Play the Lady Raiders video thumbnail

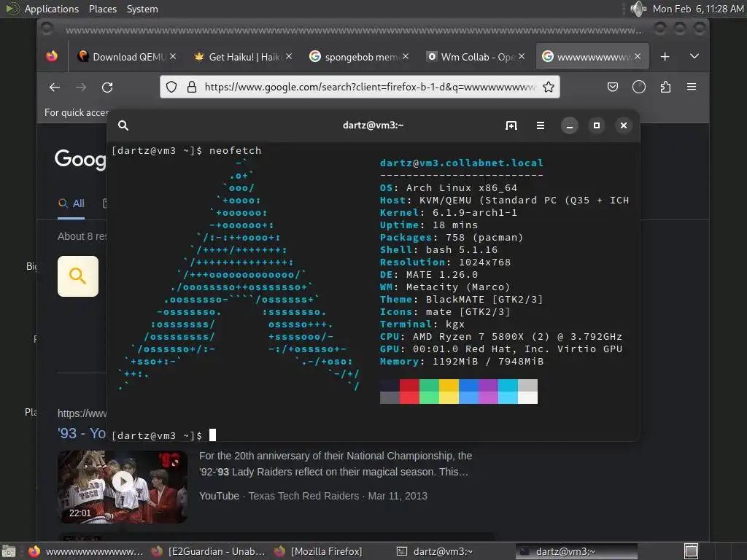pyautogui.click(x=123, y=486)
